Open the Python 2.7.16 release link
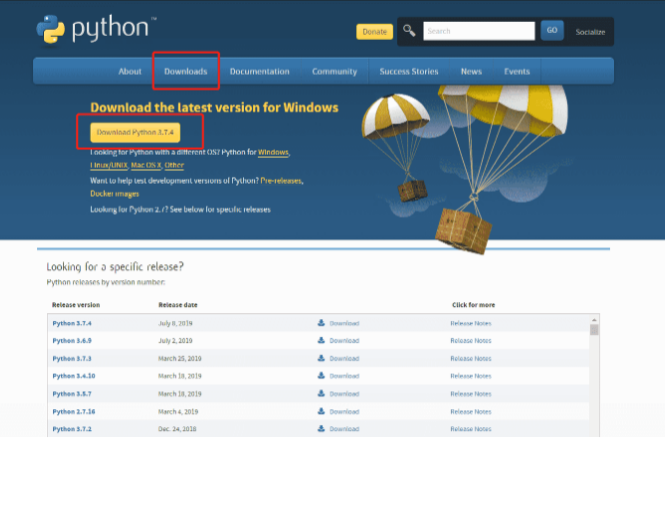This screenshot has width=665, height=509. [74, 411]
